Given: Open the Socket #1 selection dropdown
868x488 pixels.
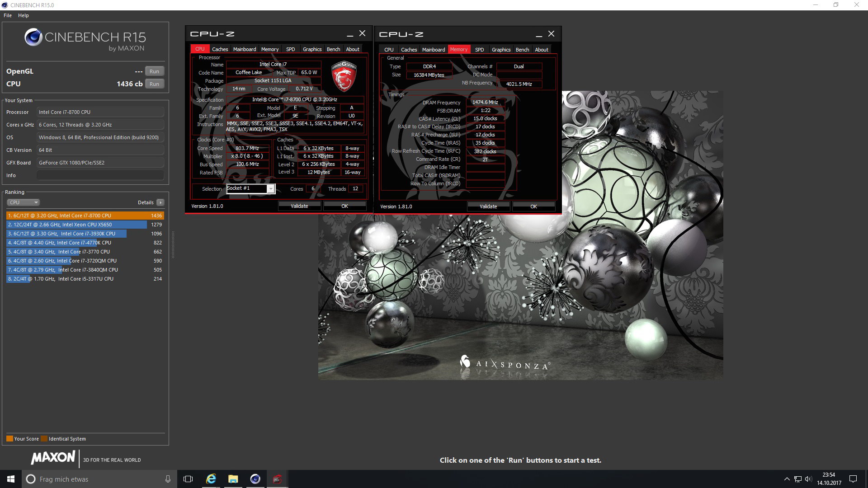Looking at the screenshot, I should click(270, 189).
